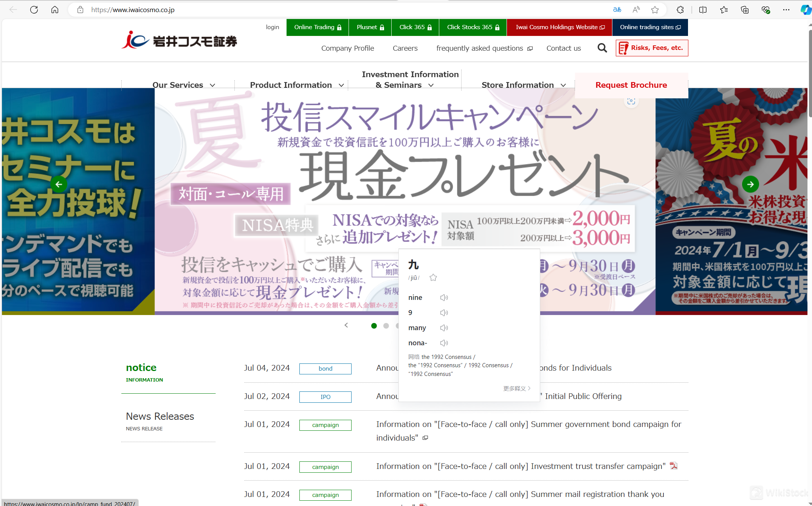Open collections icon in toolbar
This screenshot has width=812, height=506.
[x=745, y=10]
